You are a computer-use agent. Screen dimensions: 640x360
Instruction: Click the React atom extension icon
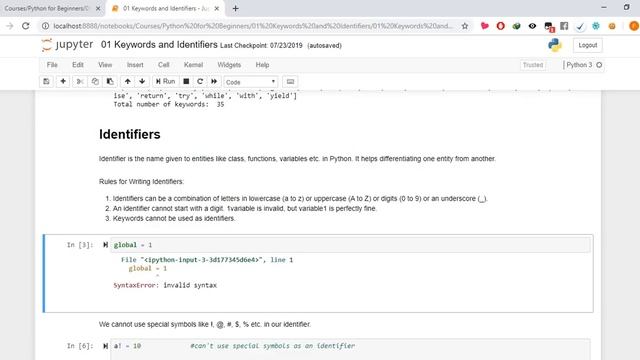596,26
